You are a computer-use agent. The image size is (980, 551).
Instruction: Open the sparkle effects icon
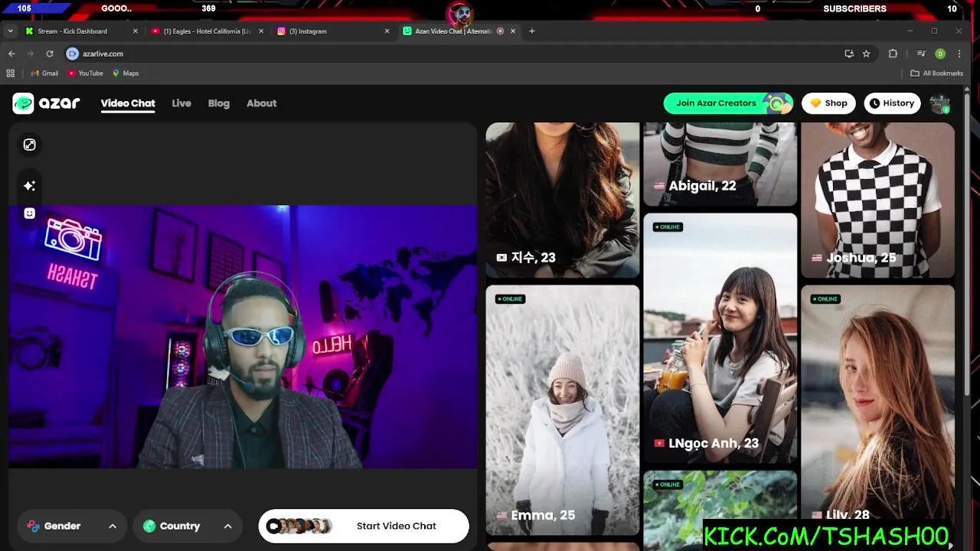pyautogui.click(x=29, y=186)
